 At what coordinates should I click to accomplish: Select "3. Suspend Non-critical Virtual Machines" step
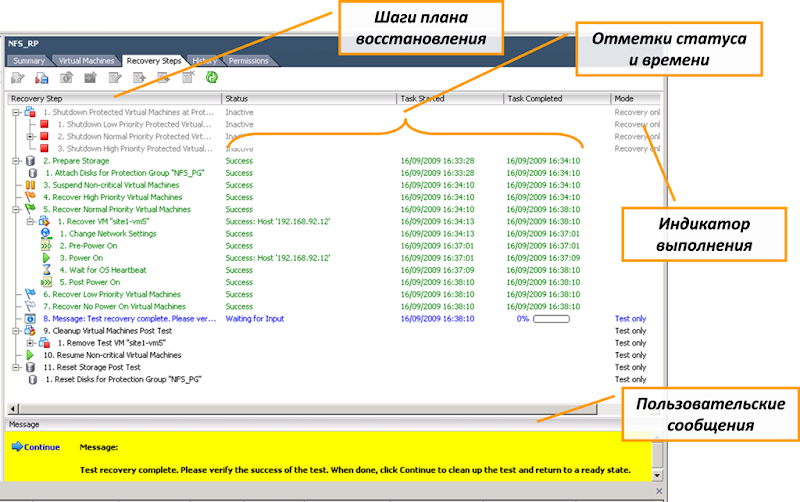(111, 185)
